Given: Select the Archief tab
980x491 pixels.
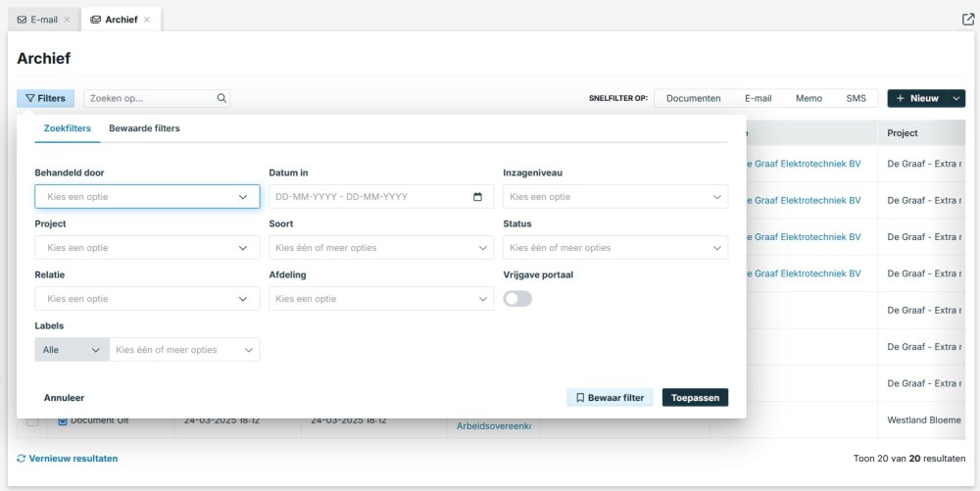Looking at the screenshot, I should point(122,20).
